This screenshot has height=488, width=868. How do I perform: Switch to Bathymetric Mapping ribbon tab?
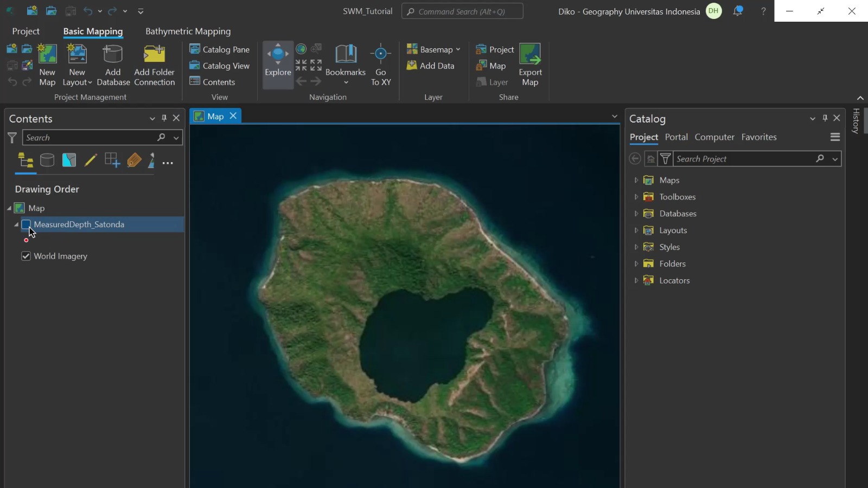[188, 31]
